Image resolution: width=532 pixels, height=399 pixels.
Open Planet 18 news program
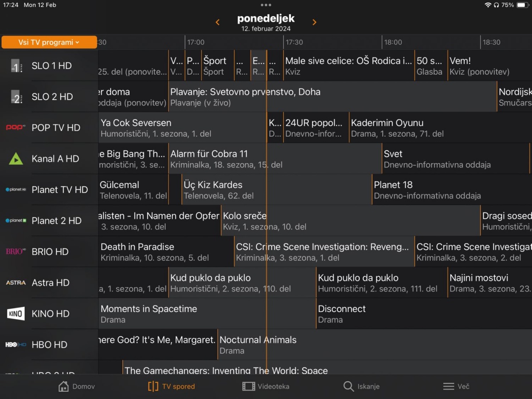[x=452, y=190]
